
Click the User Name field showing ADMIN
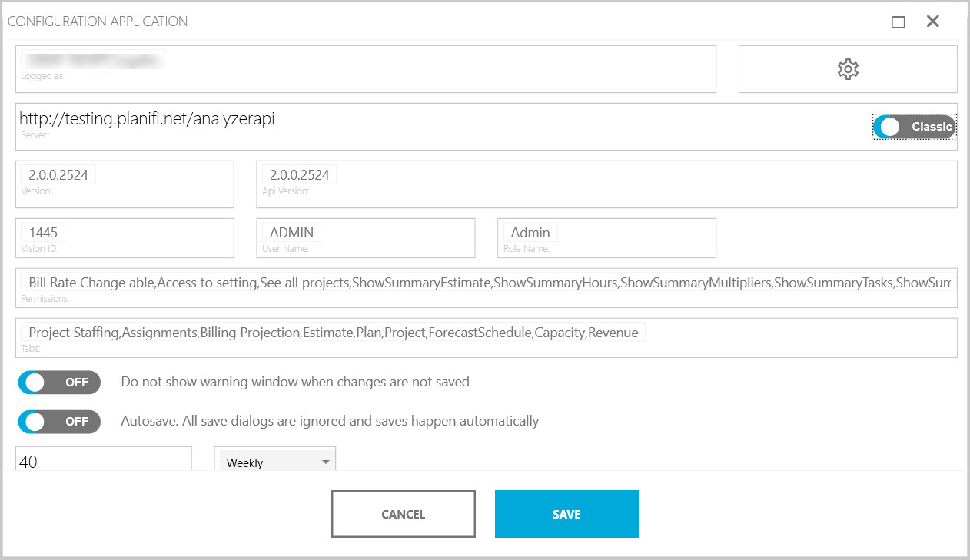365,237
